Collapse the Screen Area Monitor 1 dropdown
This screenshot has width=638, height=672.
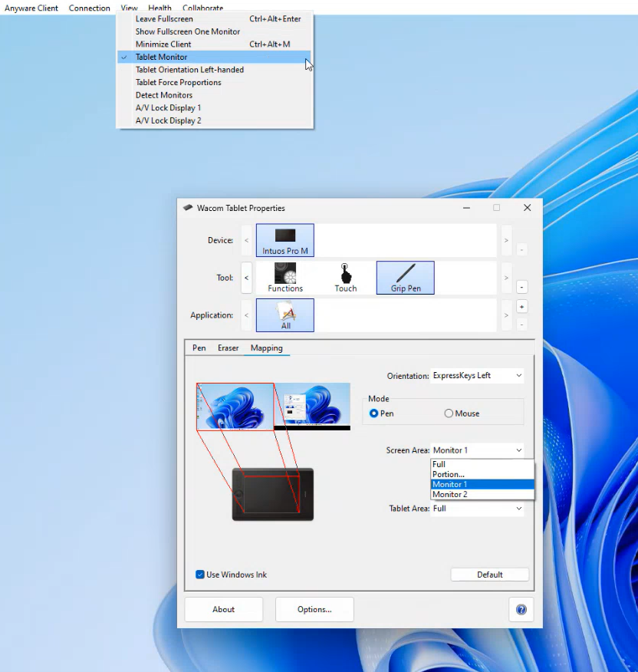pyautogui.click(x=477, y=450)
